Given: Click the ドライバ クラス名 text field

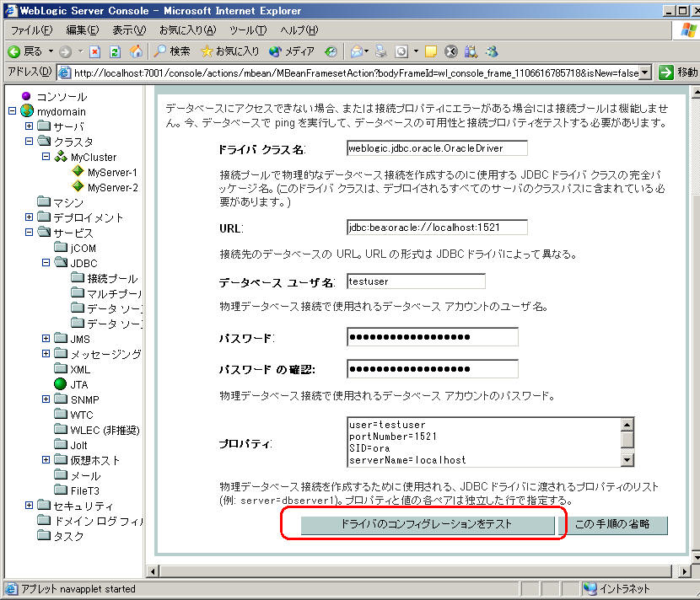Looking at the screenshot, I should point(437,148).
